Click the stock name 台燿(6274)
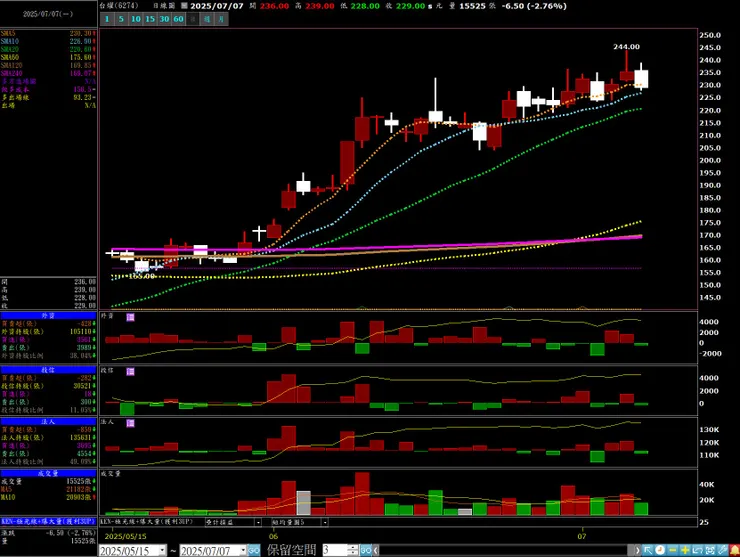740x557 pixels. (x=118, y=6)
